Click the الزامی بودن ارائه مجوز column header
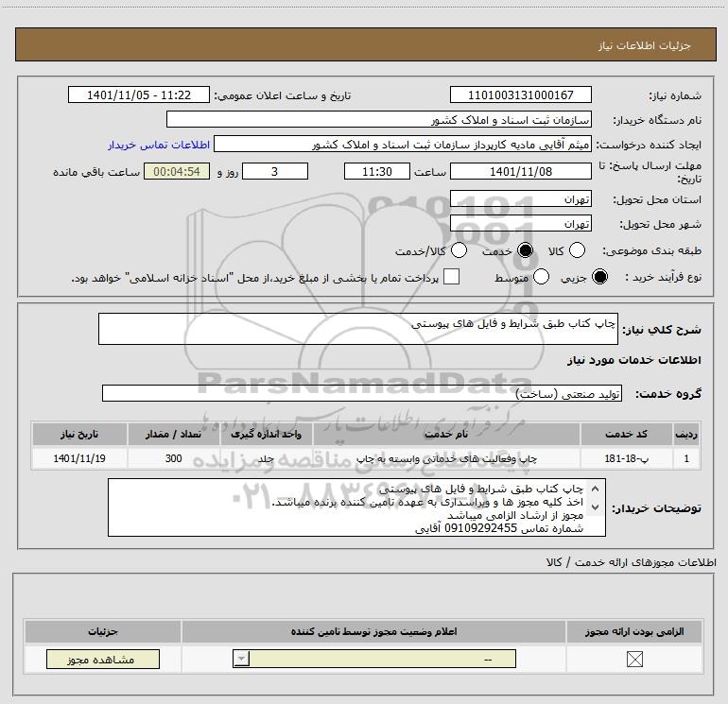Viewport: 728px width, 704px height. 634,631
